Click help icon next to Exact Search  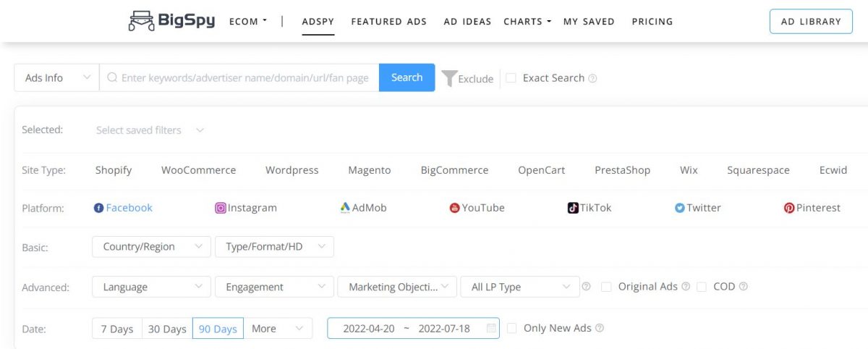tap(592, 78)
